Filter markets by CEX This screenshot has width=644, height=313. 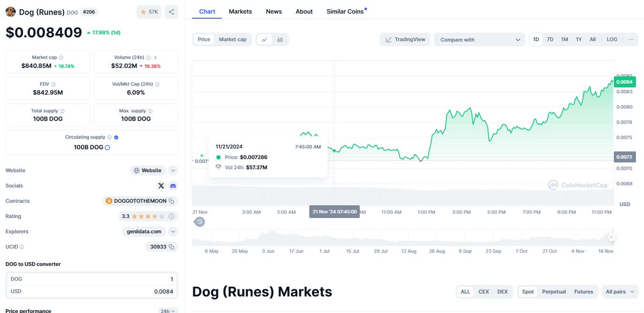(x=484, y=292)
